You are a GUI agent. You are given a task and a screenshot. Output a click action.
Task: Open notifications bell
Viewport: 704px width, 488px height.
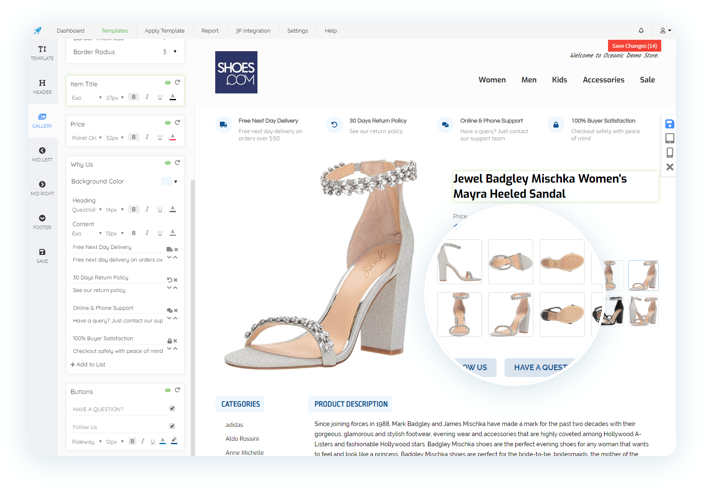(641, 31)
